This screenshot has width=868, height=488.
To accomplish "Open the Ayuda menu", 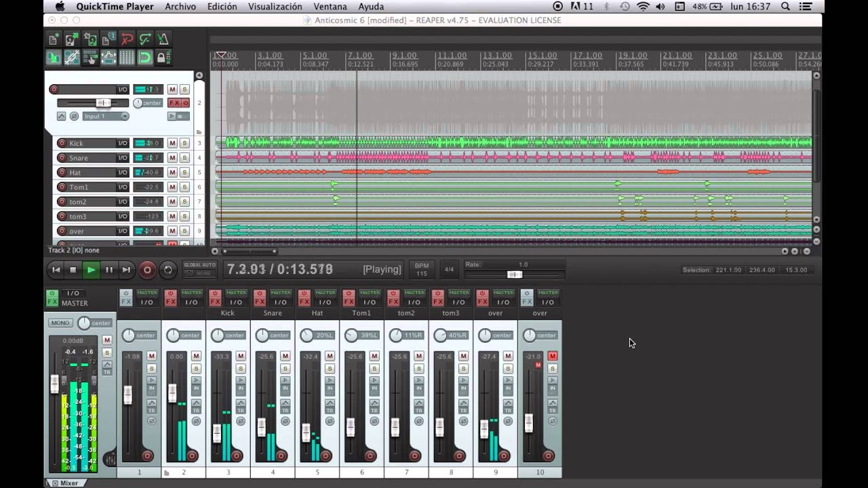I will pos(371,6).
